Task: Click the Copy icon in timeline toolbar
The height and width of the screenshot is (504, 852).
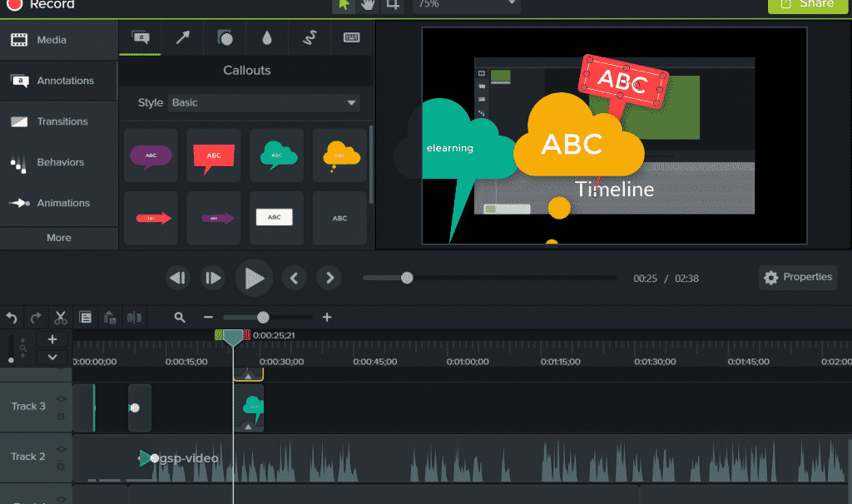Action: pos(86,318)
